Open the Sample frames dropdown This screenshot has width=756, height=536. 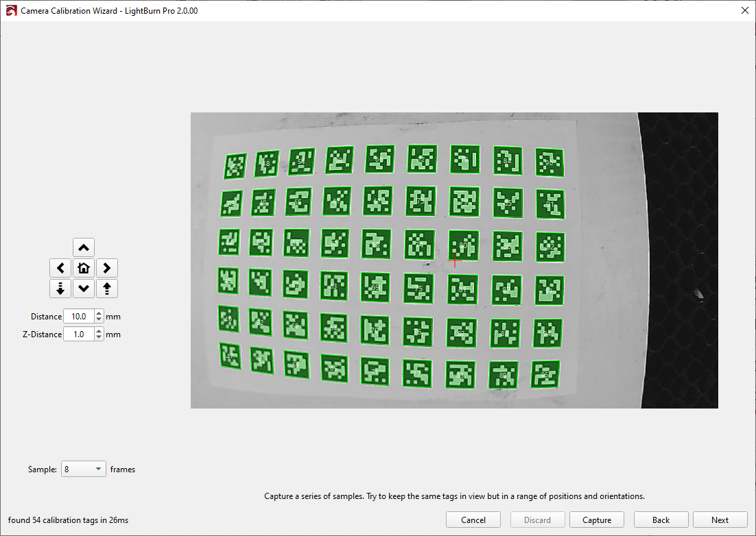pyautogui.click(x=83, y=470)
